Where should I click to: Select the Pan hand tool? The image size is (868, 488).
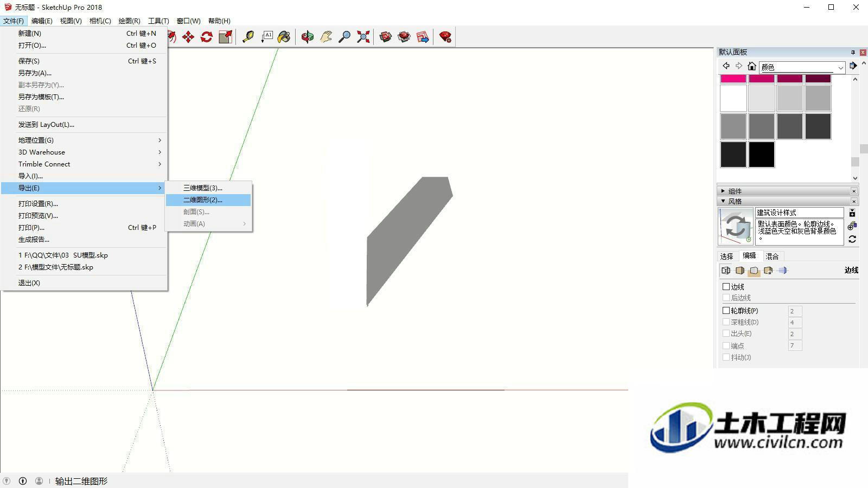pos(326,37)
